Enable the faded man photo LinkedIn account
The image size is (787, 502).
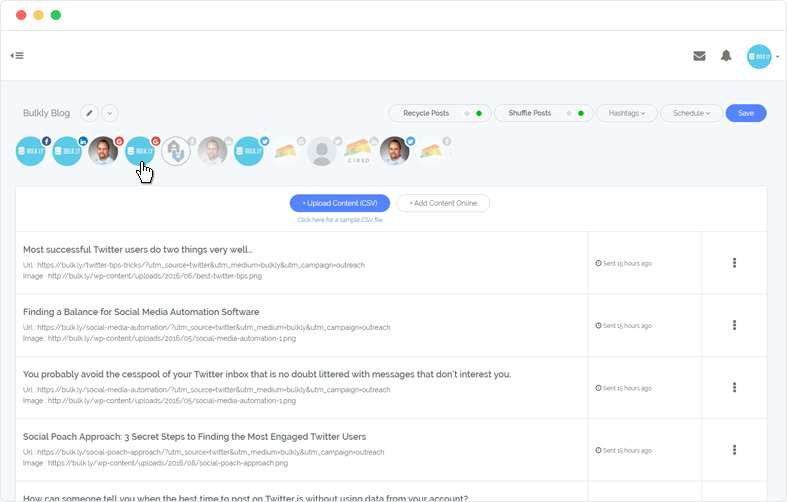tap(213, 151)
